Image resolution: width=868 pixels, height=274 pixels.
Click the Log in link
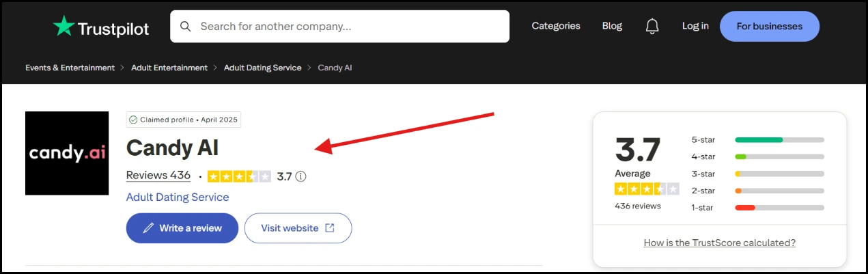click(695, 26)
